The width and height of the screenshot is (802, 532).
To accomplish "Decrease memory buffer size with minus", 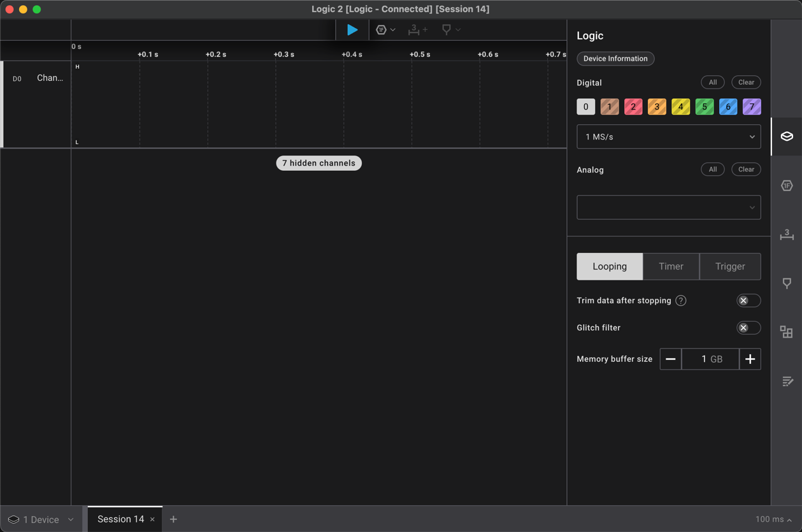I will coord(671,359).
